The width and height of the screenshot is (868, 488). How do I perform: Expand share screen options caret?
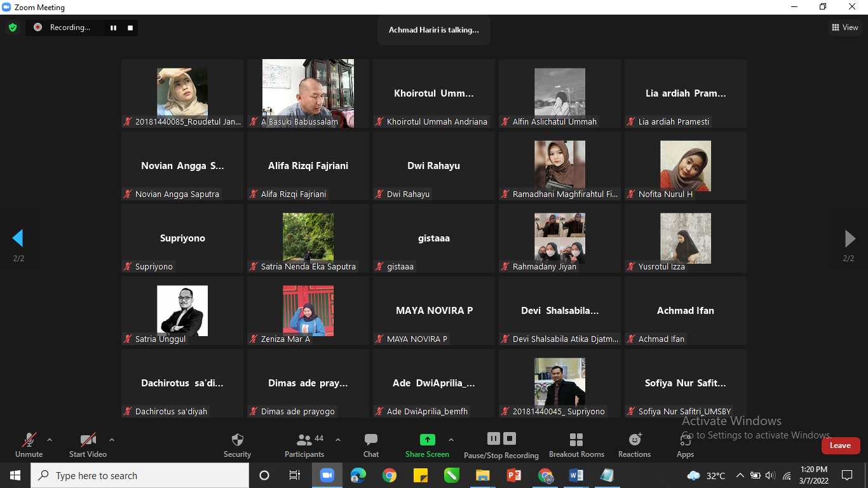[451, 440]
